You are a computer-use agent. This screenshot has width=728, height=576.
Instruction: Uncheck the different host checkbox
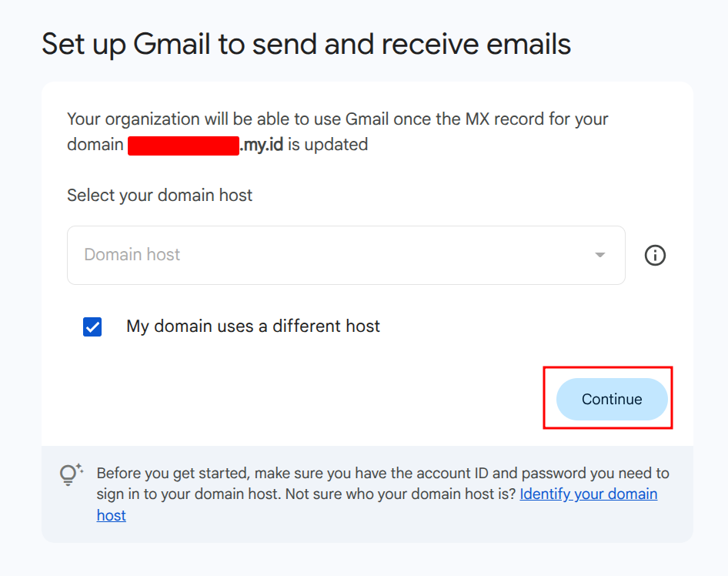92,327
